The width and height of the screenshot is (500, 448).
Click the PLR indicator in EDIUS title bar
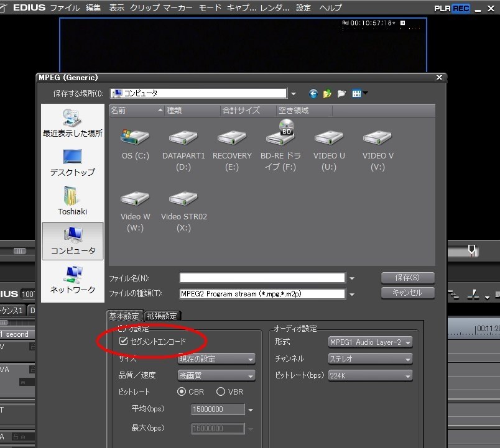coord(443,8)
